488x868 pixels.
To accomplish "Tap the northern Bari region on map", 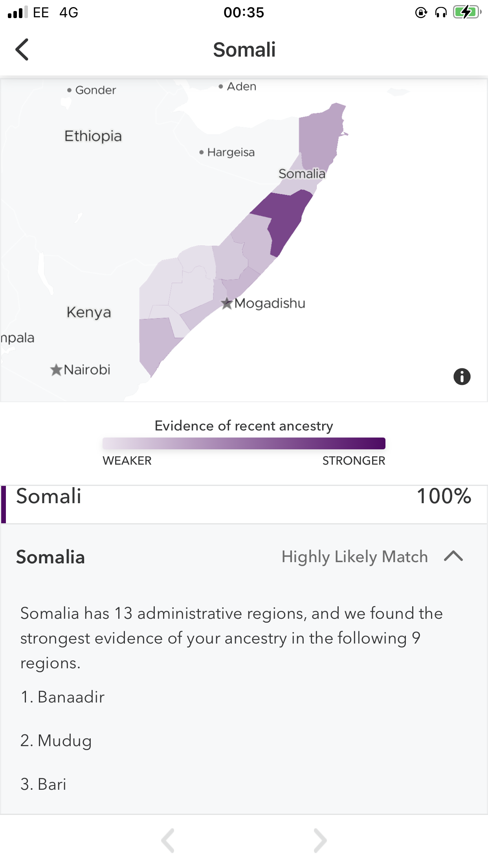I will [x=320, y=138].
